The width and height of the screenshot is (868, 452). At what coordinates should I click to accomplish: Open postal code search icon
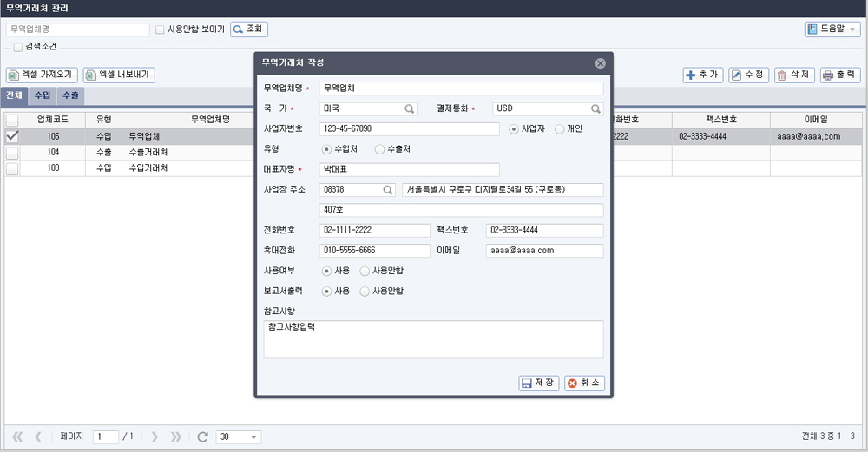(x=388, y=190)
